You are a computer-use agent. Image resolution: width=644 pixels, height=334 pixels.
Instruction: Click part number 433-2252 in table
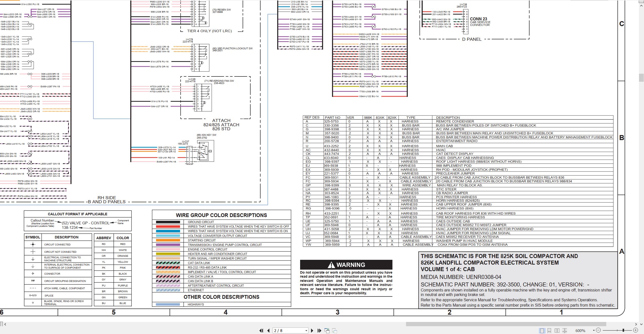(332, 146)
